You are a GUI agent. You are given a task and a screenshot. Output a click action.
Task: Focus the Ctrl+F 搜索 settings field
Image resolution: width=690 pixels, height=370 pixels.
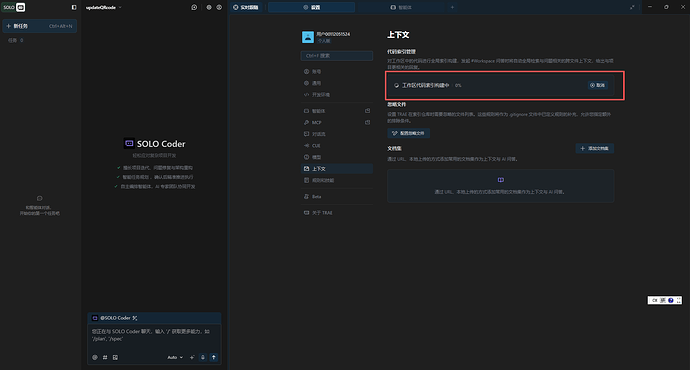pos(337,56)
